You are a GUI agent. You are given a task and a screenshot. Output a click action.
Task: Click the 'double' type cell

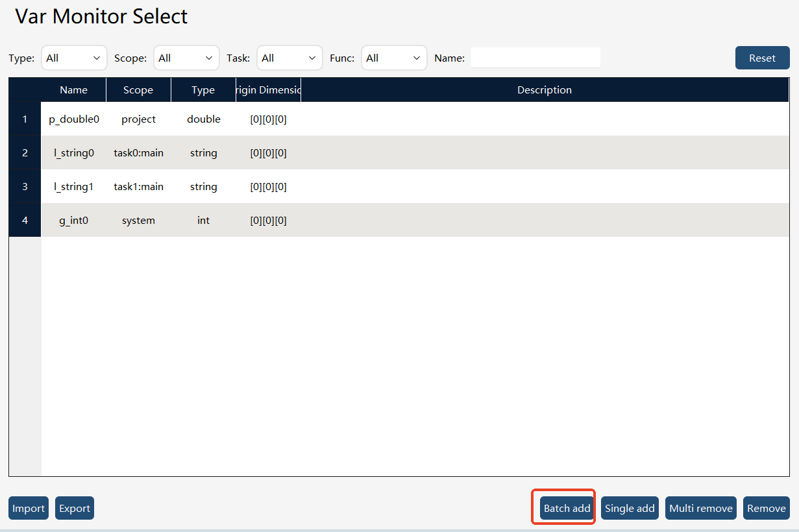pyautogui.click(x=203, y=119)
